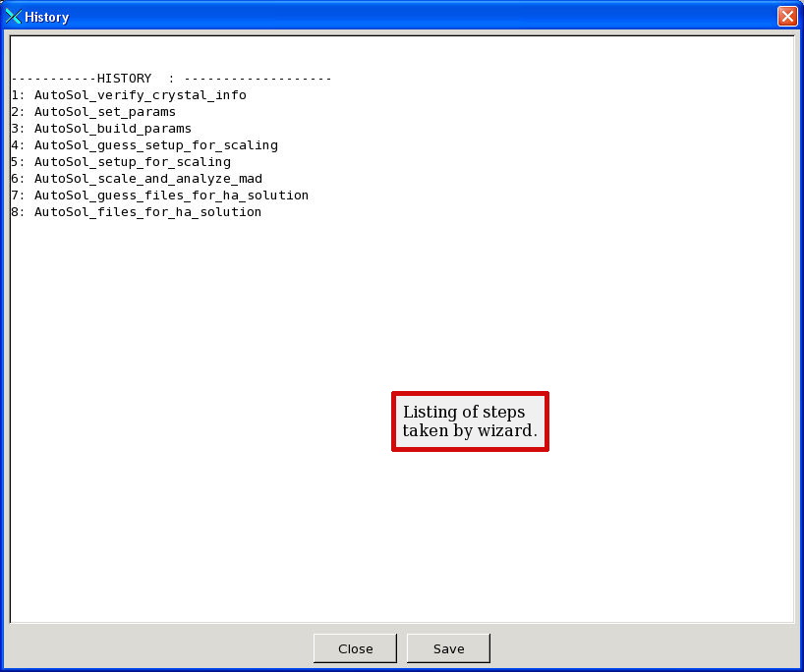
Task: Focus the empty text area below step 8
Action: click(393, 314)
